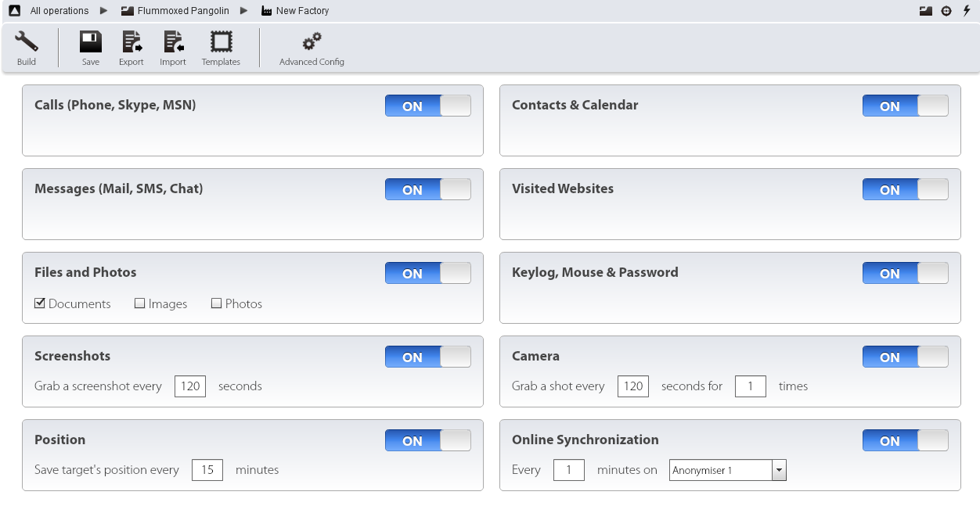Click the Export icon in the toolbar
This screenshot has height=506, width=980.
click(132, 42)
